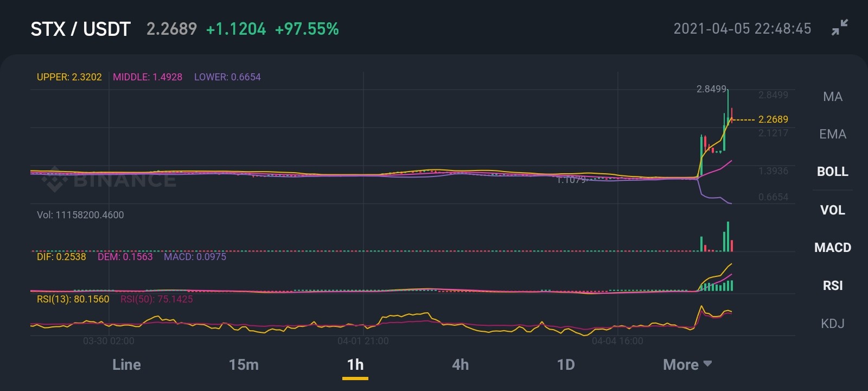Image resolution: width=868 pixels, height=391 pixels.
Task: Toggle the EMA indicator overlay
Action: tap(833, 134)
